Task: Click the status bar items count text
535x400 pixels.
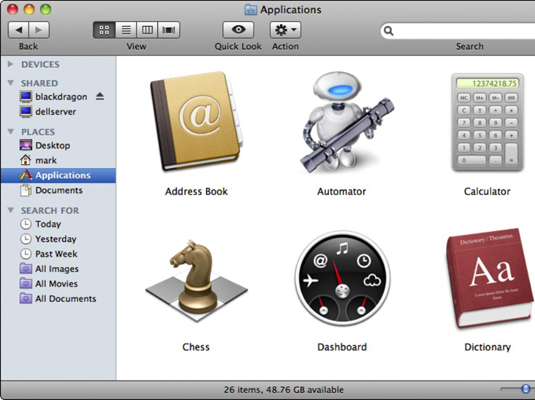Action: click(284, 390)
